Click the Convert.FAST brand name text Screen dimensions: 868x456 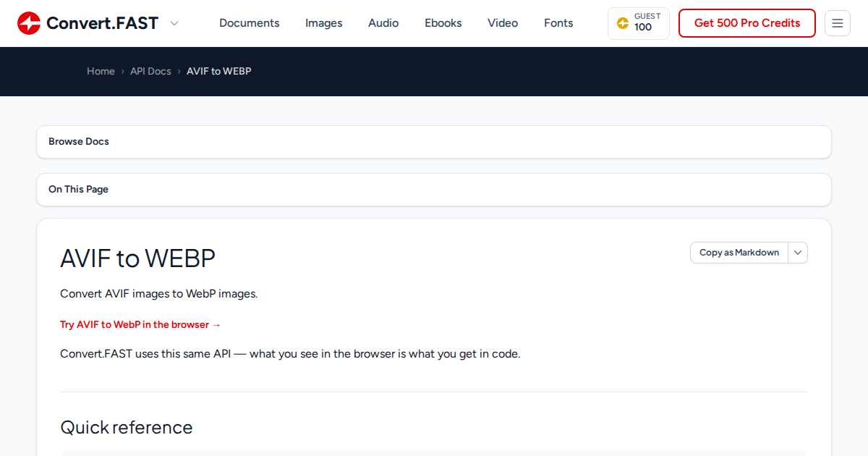pos(102,23)
